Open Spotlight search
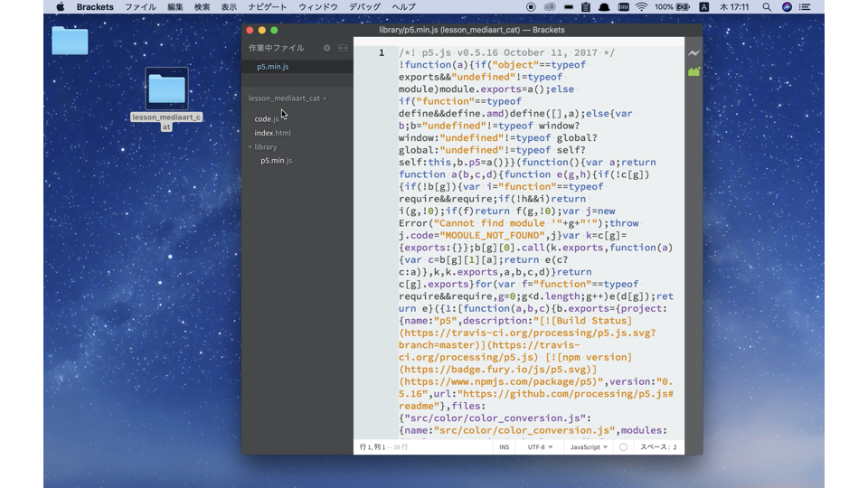 tap(767, 6)
